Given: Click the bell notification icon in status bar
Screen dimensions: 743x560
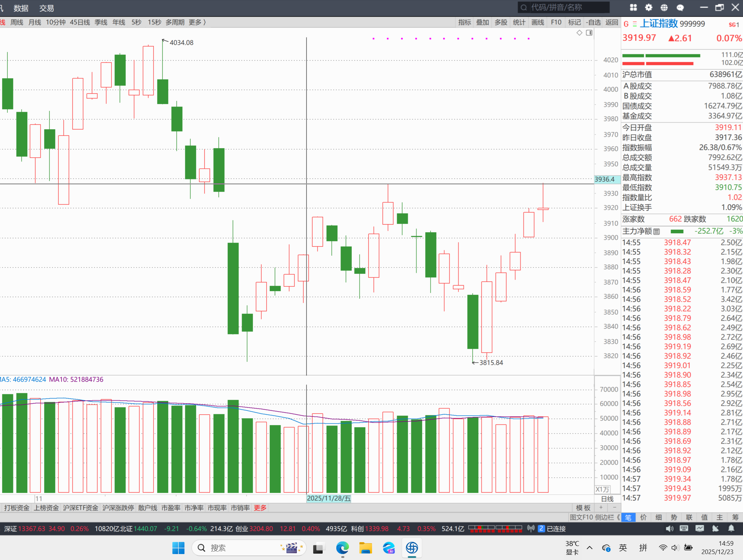Looking at the screenshot, I should (731, 528).
